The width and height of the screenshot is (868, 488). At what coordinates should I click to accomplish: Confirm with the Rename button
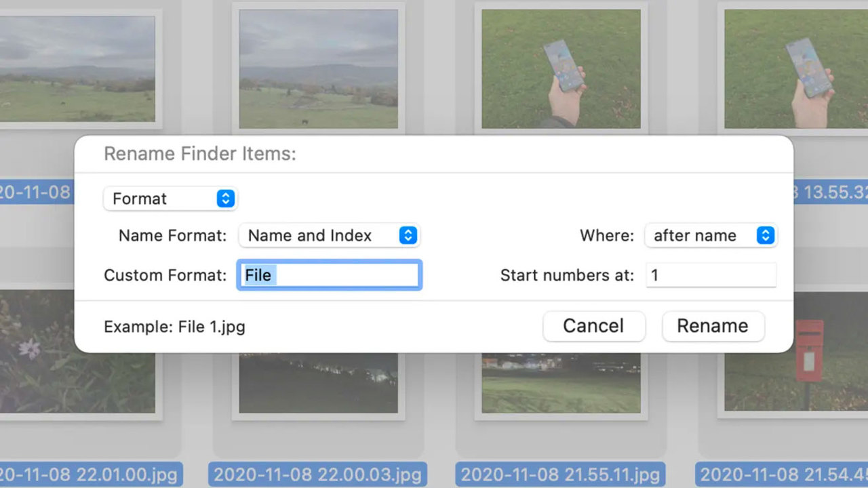pos(713,326)
